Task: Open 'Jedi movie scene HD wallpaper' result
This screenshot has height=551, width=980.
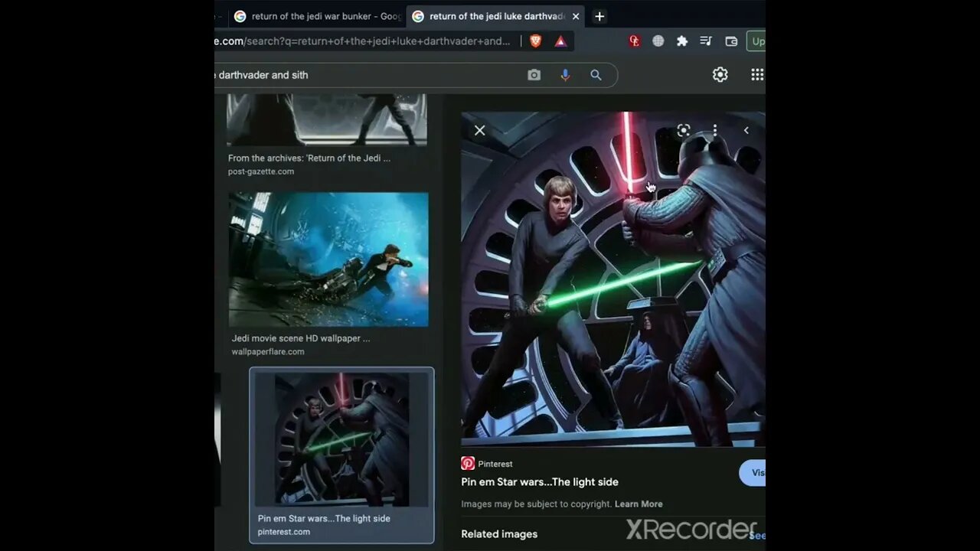Action: [x=301, y=338]
